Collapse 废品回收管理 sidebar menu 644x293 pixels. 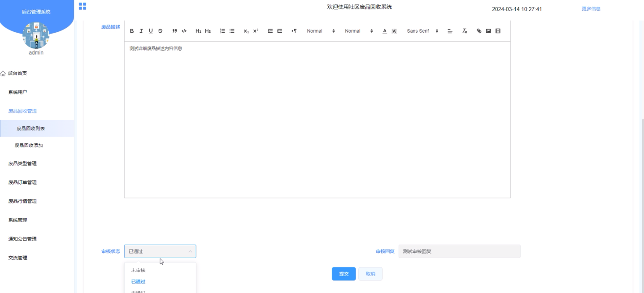tap(37, 111)
